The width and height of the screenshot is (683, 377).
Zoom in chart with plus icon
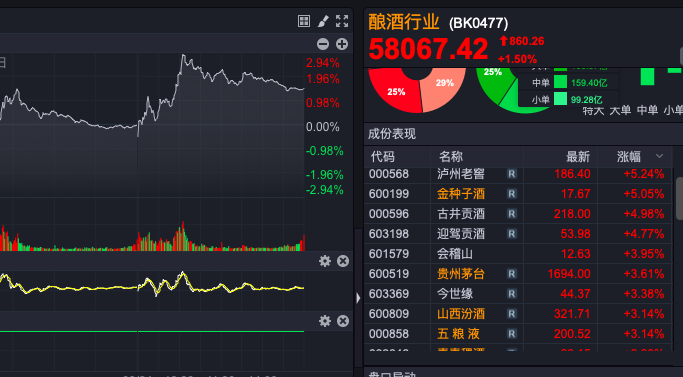click(342, 44)
